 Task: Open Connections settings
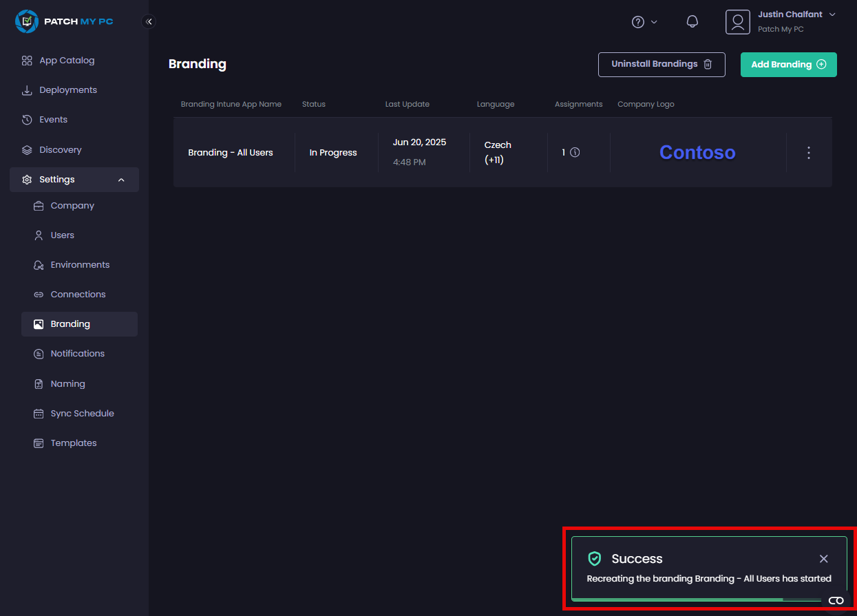pos(78,295)
